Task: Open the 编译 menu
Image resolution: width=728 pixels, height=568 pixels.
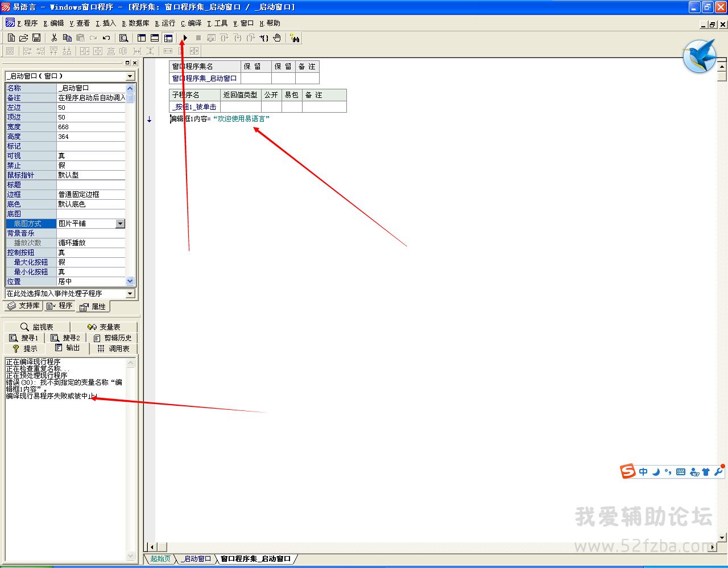Action: click(191, 23)
